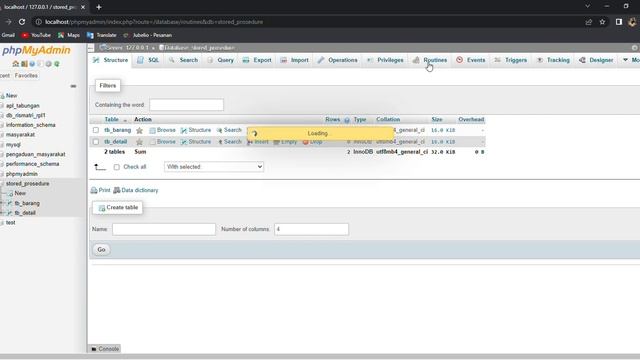
Task: Open the YouTube bookmark
Action: [x=36, y=35]
